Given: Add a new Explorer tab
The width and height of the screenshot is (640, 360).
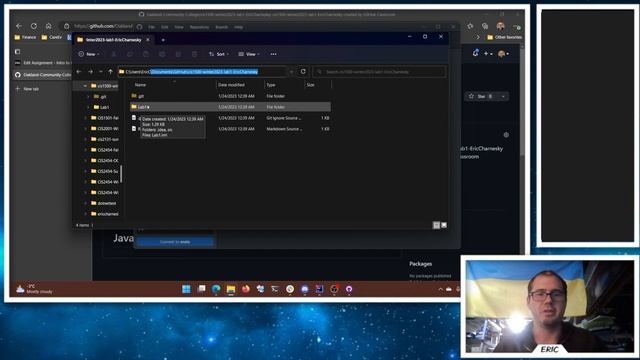Looking at the screenshot, I should pyautogui.click(x=163, y=40).
